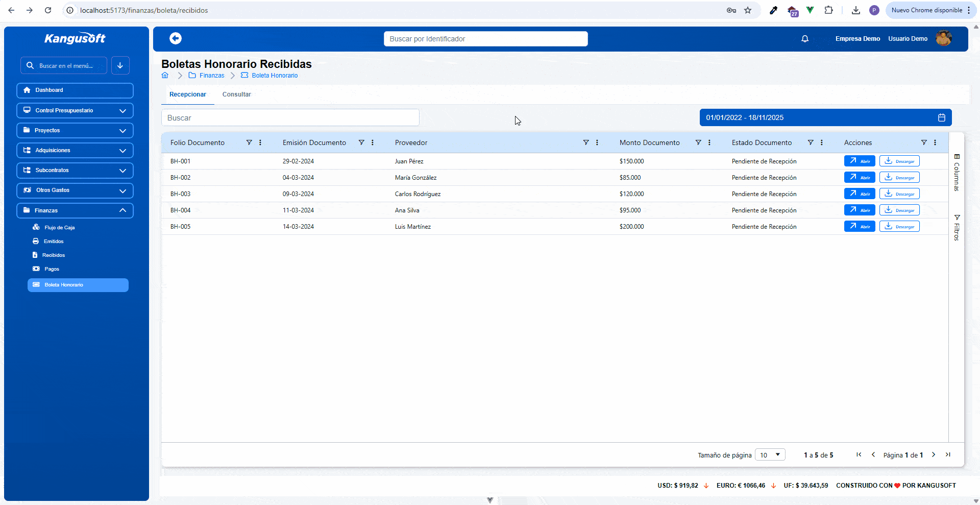Viewport: 980px width, 505px height.
Task: Focus the Buscar en el menú field
Action: pyautogui.click(x=64, y=65)
